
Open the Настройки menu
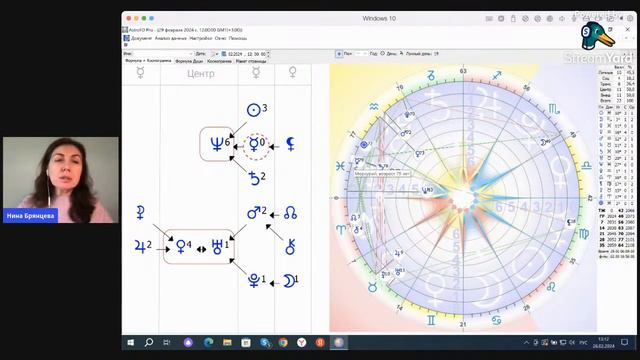pyautogui.click(x=201, y=38)
